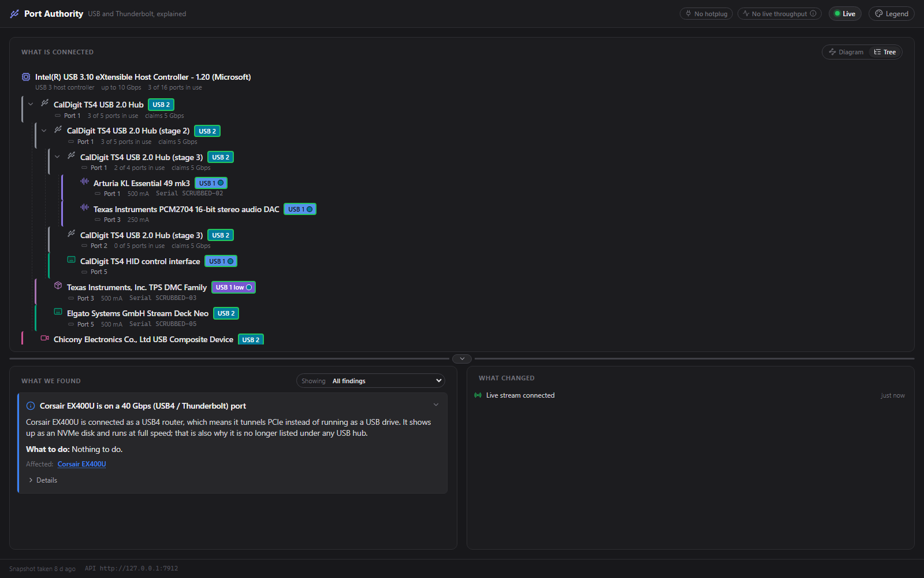Viewport: 924px width, 578px height.
Task: Collapse the CalDigit Hub (stage 2) node
Action: pos(44,131)
